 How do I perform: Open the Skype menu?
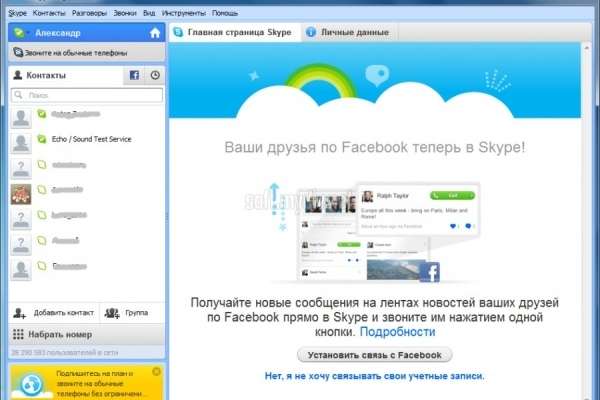(x=17, y=13)
